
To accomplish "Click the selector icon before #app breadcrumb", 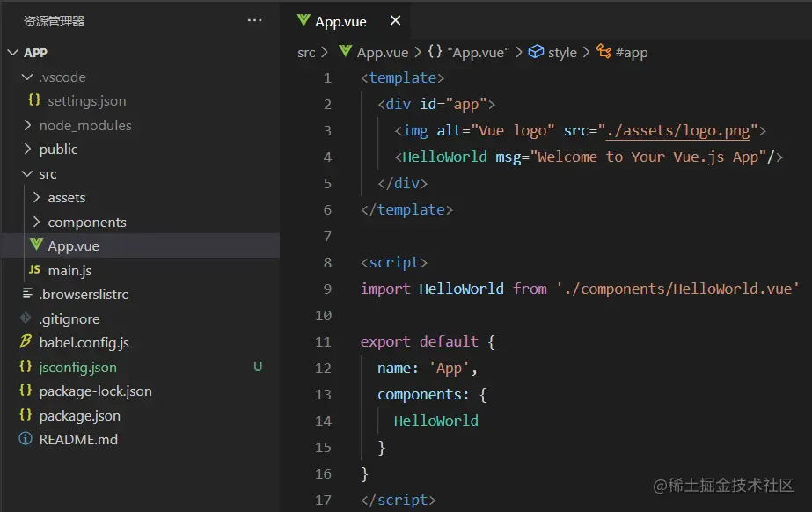I will pyautogui.click(x=604, y=51).
